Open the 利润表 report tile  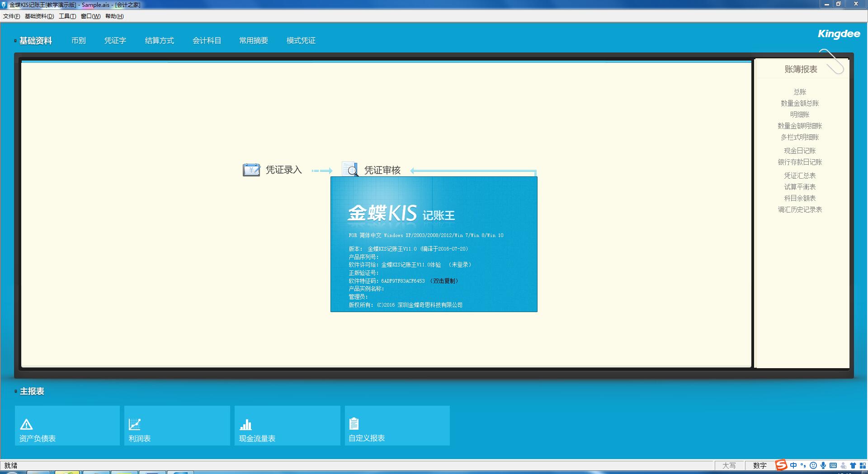(x=177, y=426)
